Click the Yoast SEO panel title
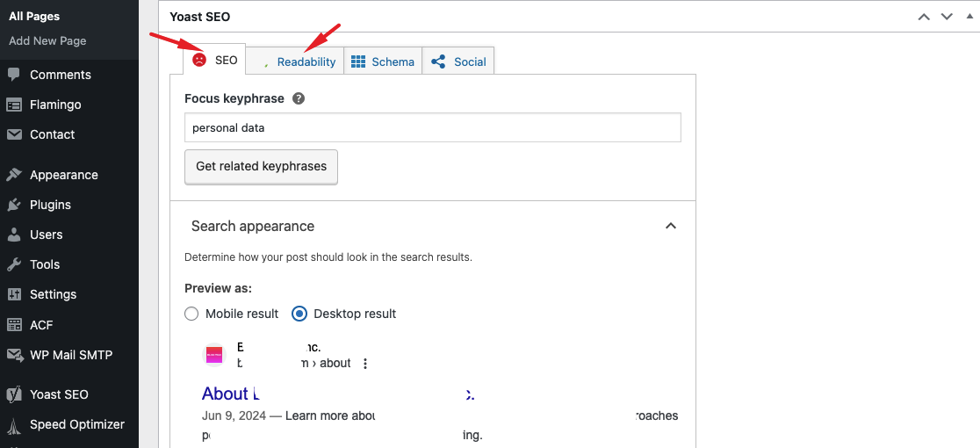 (x=199, y=17)
